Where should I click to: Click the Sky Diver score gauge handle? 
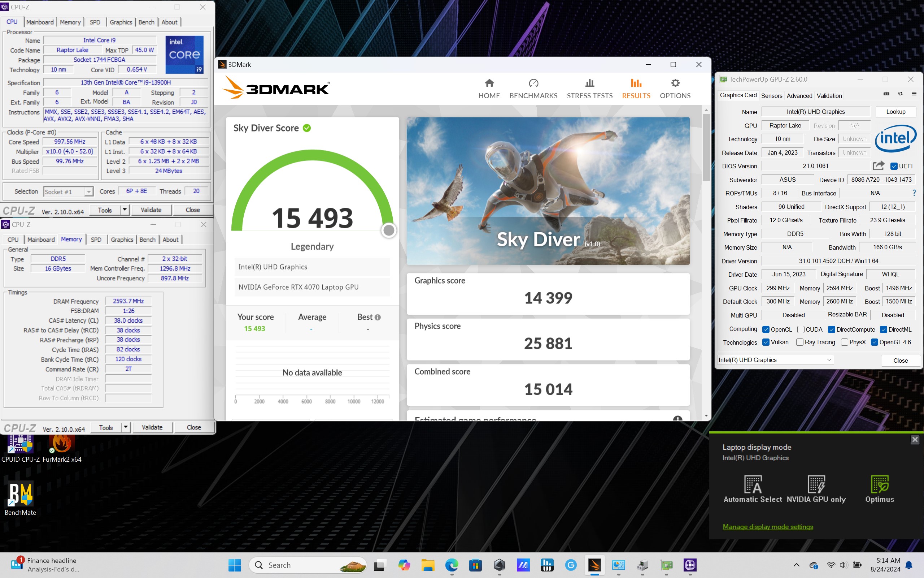[389, 230]
